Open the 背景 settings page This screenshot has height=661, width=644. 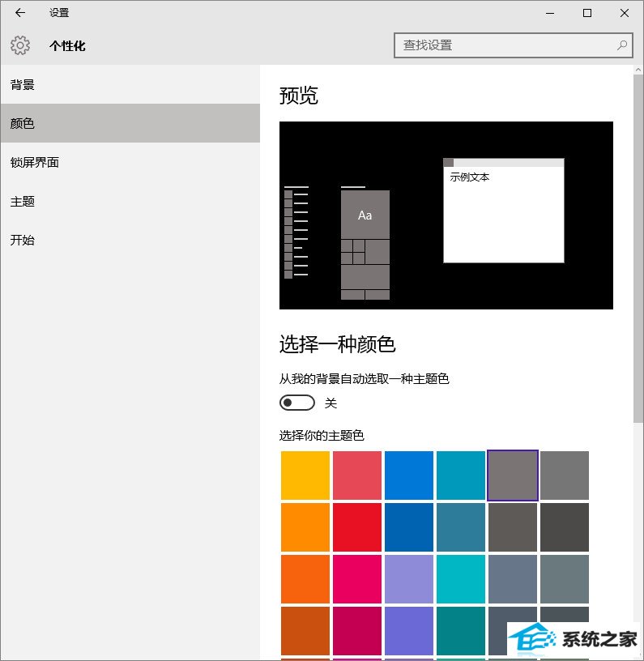[x=130, y=85]
